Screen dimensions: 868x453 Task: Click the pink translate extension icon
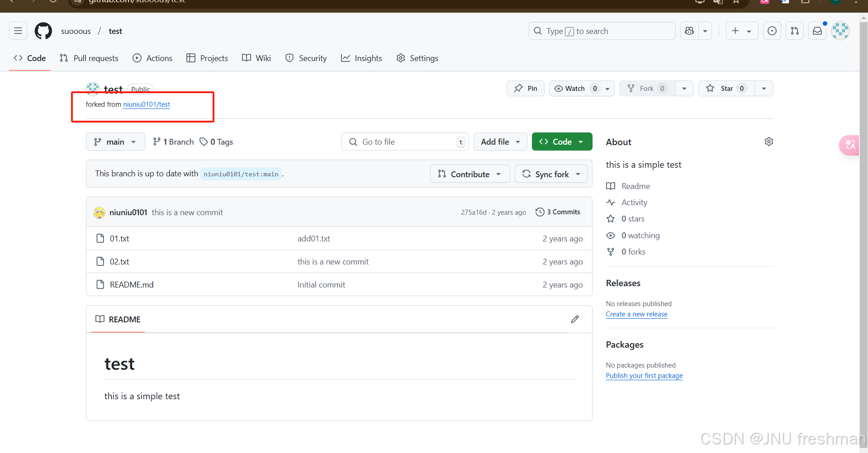850,145
